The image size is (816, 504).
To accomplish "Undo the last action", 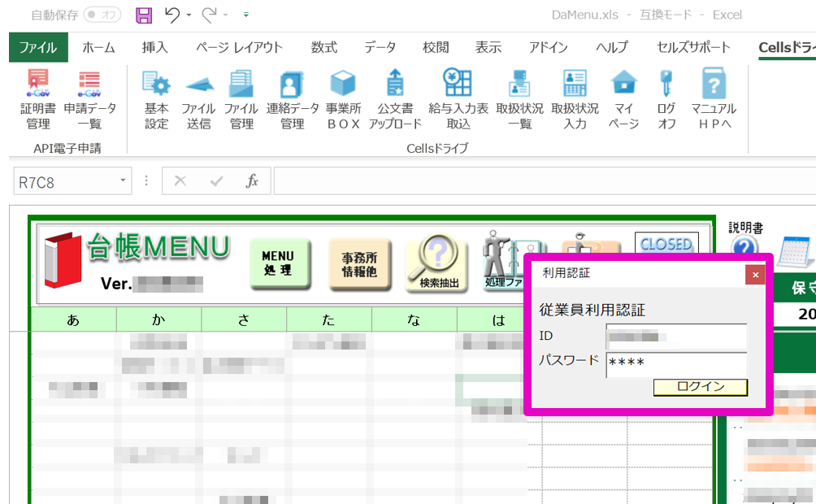I will pos(171,15).
